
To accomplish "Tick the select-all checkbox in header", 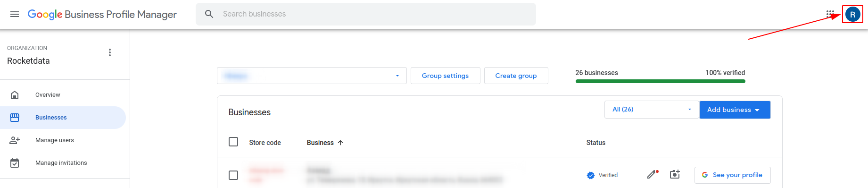I will (233, 142).
